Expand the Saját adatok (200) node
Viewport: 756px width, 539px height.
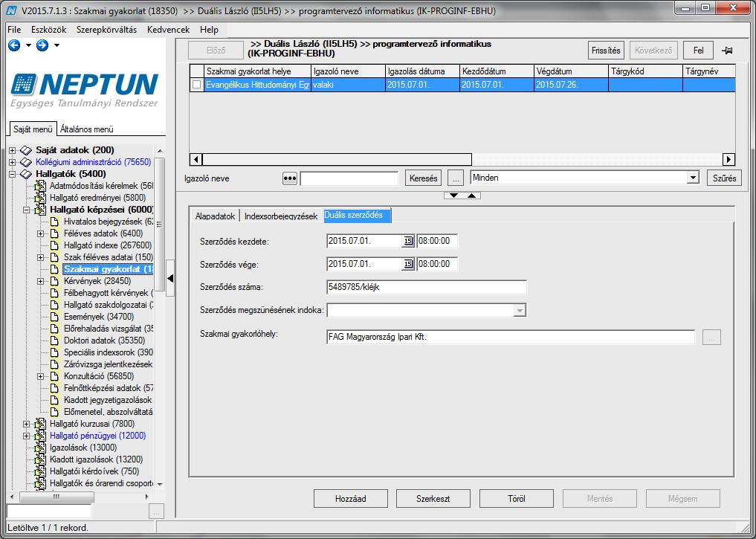click(x=13, y=150)
